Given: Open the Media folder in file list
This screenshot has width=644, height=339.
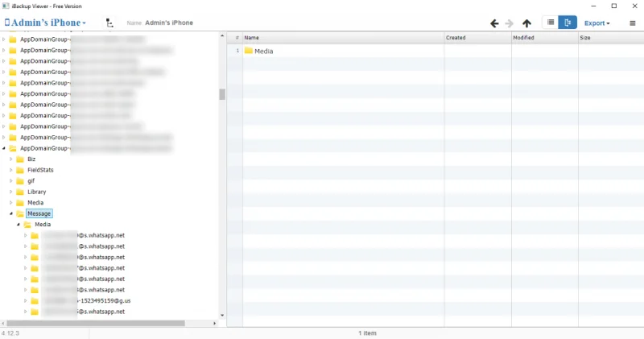Looking at the screenshot, I should tap(263, 51).
